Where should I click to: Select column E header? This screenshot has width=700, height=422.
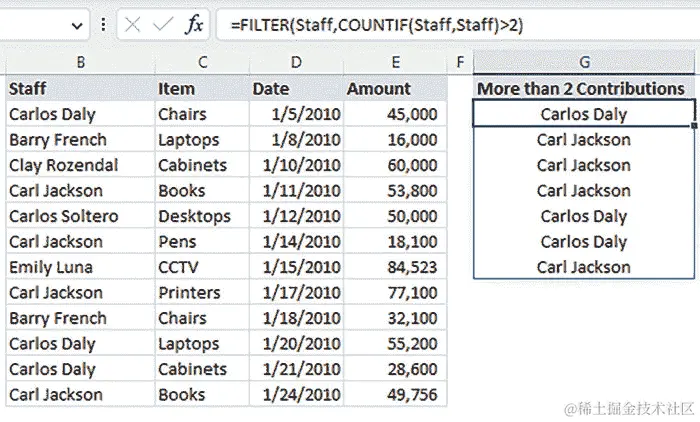pos(396,62)
